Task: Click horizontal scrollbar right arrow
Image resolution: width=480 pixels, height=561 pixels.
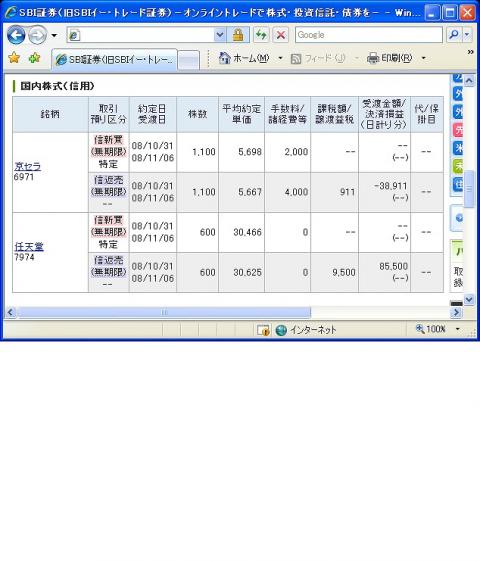Action: pyautogui.click(x=456, y=312)
